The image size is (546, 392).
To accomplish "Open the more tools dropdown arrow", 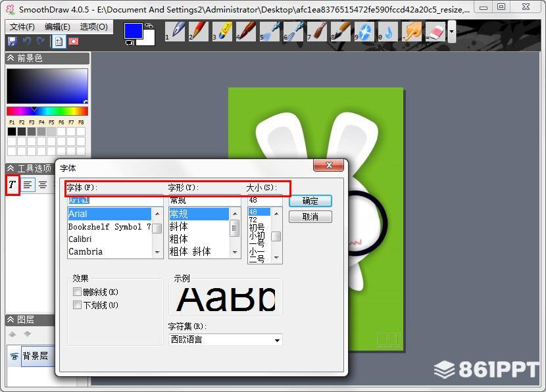I will (452, 32).
